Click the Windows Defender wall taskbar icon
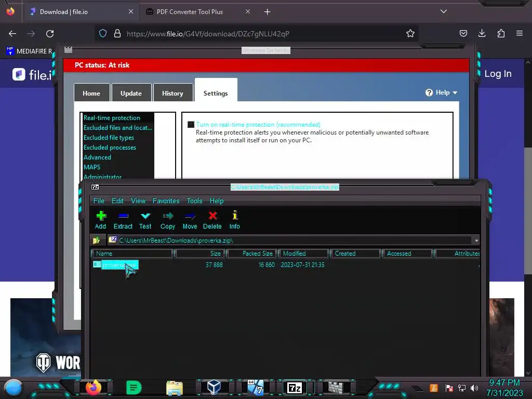The image size is (532, 399). click(335, 388)
